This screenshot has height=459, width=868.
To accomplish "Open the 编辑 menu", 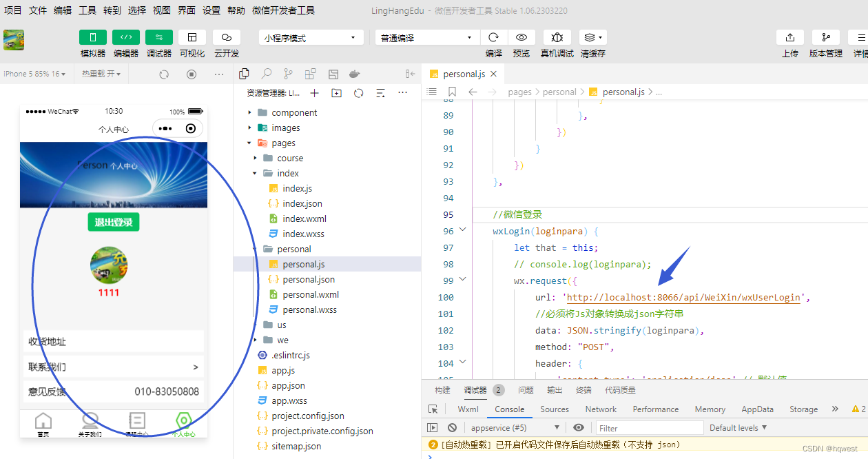I will tap(63, 10).
